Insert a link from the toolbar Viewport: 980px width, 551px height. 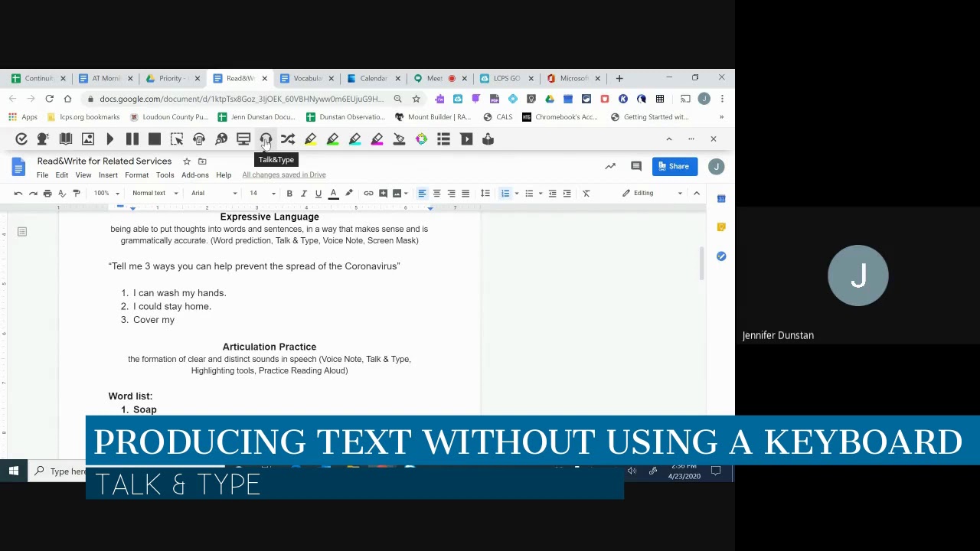pyautogui.click(x=368, y=194)
